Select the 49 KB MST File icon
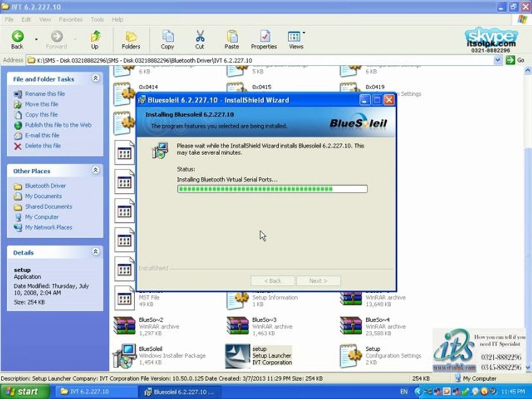 124,298
